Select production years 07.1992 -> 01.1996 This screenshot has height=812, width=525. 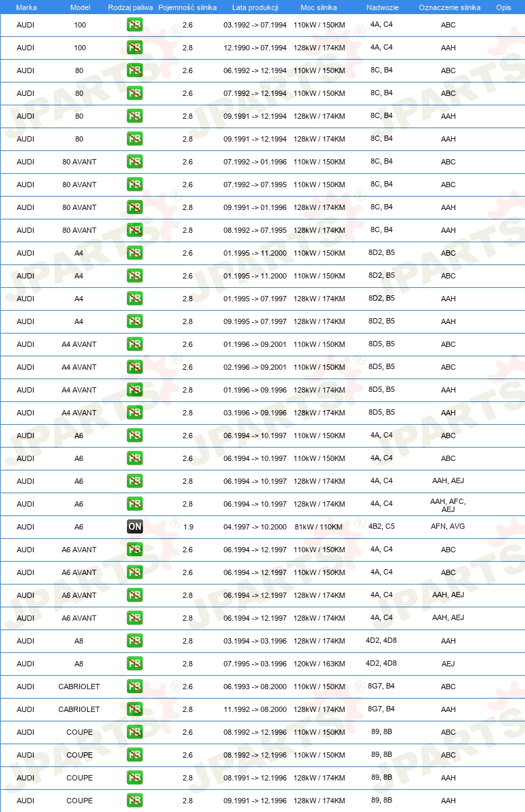pyautogui.click(x=255, y=162)
